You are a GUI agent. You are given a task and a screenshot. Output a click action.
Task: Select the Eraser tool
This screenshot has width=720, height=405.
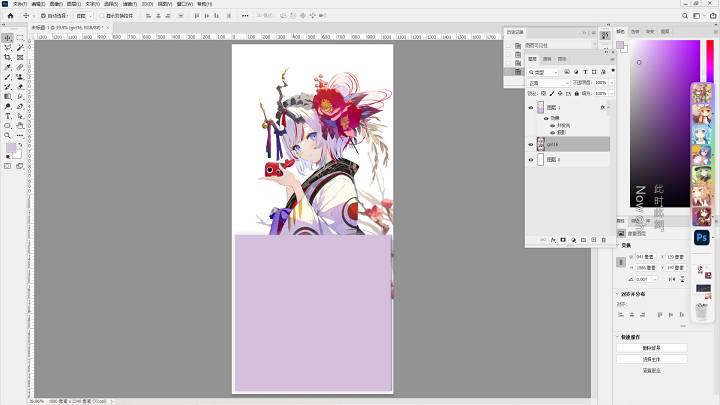coord(20,86)
